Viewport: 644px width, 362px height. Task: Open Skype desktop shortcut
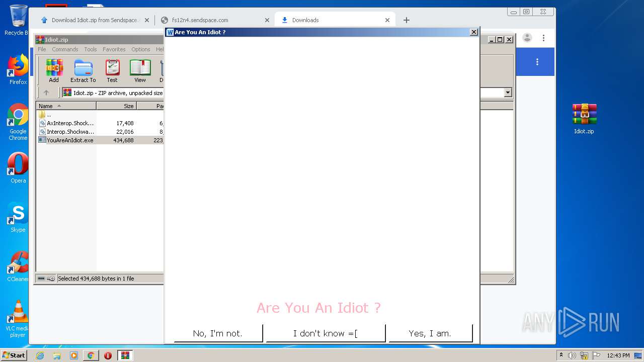coord(18,217)
